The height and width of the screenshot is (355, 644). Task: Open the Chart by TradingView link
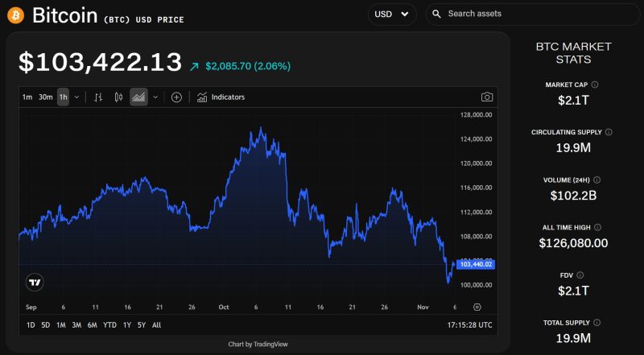(x=258, y=344)
